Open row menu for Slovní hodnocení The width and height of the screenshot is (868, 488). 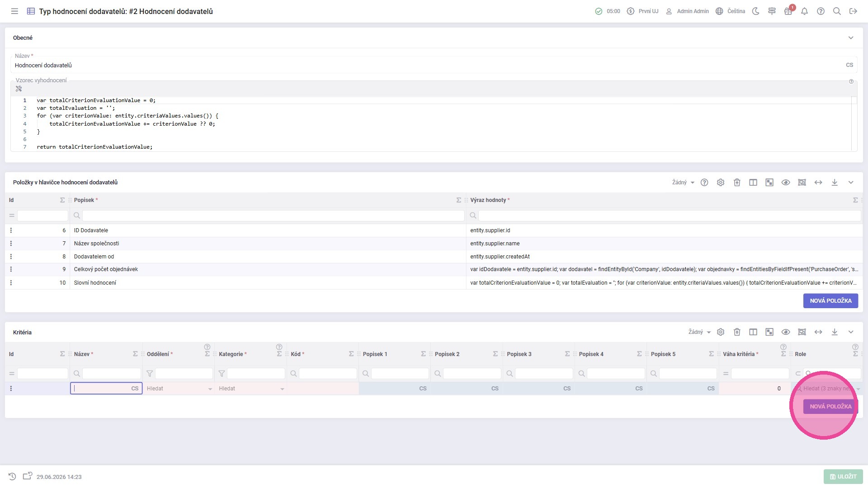pyautogui.click(x=11, y=283)
